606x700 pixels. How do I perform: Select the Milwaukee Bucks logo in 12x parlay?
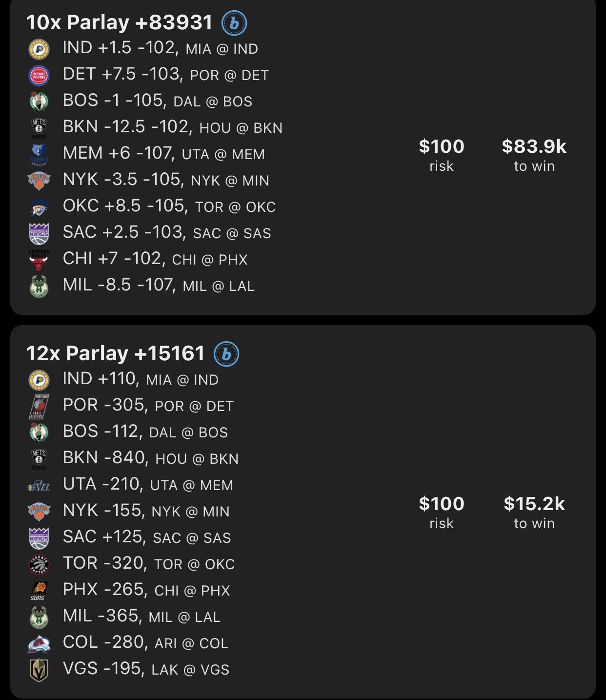tap(40, 616)
